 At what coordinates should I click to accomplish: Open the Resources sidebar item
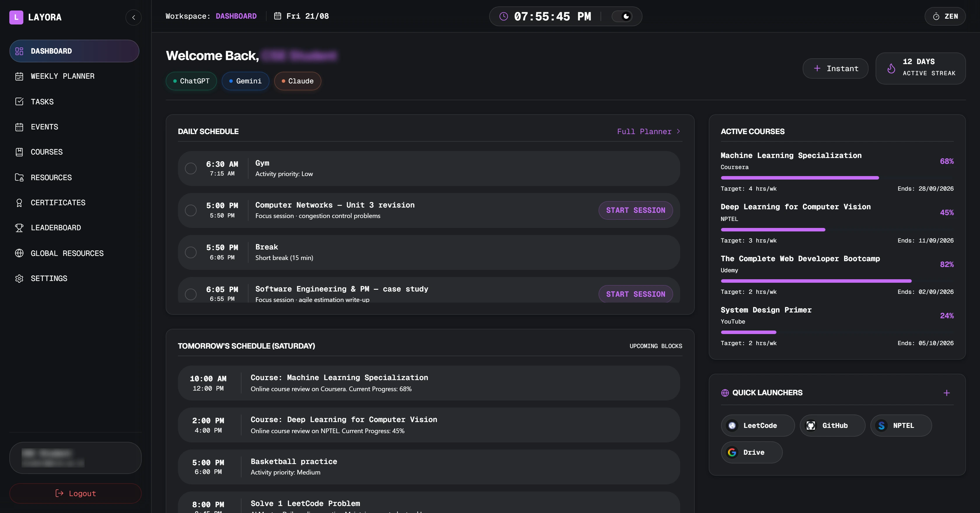[x=74, y=178]
